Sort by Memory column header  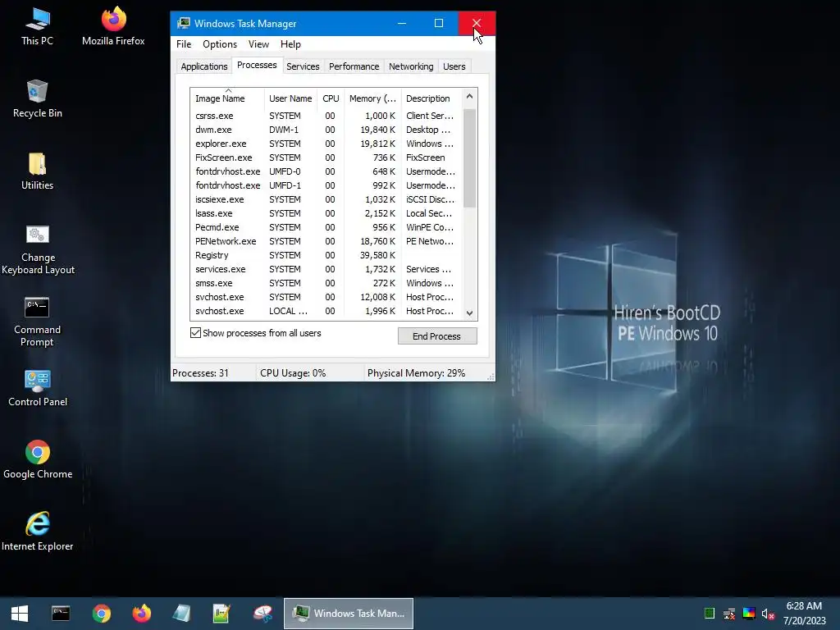coord(372,98)
